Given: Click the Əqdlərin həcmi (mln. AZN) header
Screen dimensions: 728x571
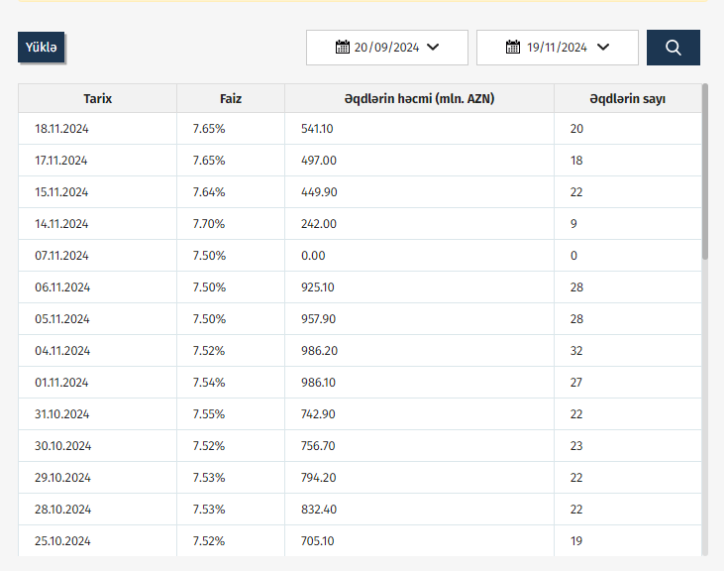Looking at the screenshot, I should tap(419, 99).
